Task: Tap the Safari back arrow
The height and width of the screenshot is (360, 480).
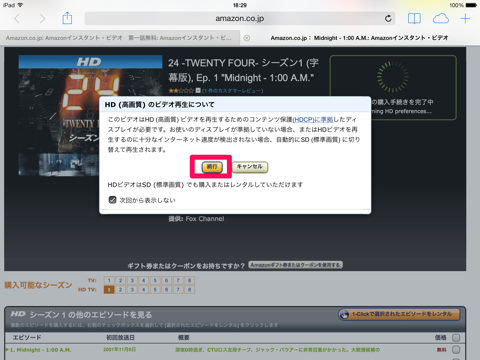Action: point(17,18)
